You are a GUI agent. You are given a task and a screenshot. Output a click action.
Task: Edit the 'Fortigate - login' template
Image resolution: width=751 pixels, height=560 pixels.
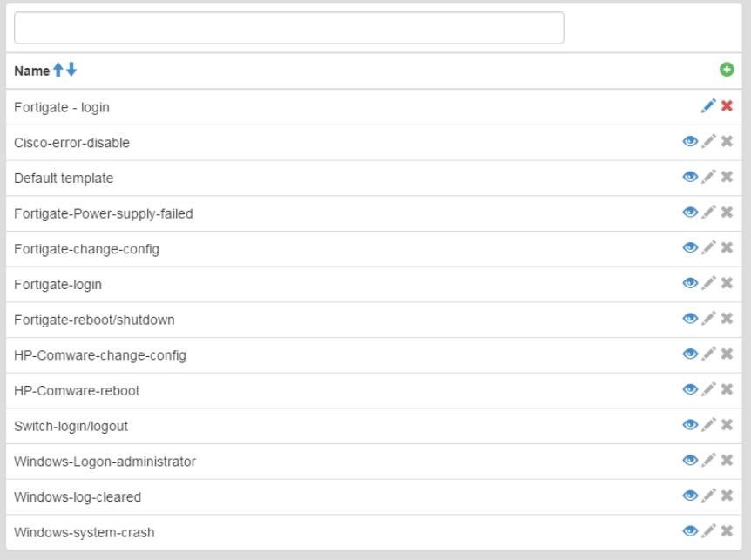point(708,106)
